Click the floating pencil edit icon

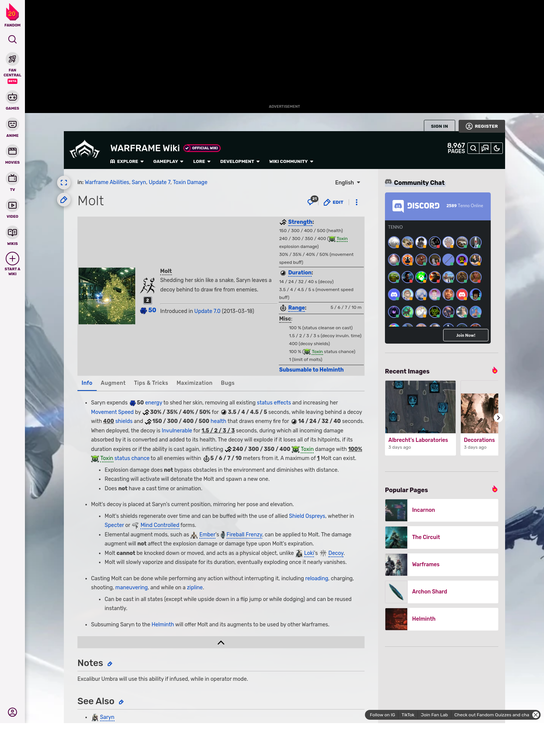point(64,200)
